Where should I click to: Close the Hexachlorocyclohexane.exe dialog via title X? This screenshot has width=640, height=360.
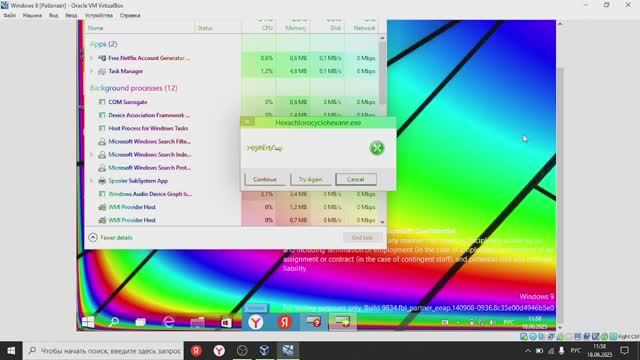[x=247, y=122]
